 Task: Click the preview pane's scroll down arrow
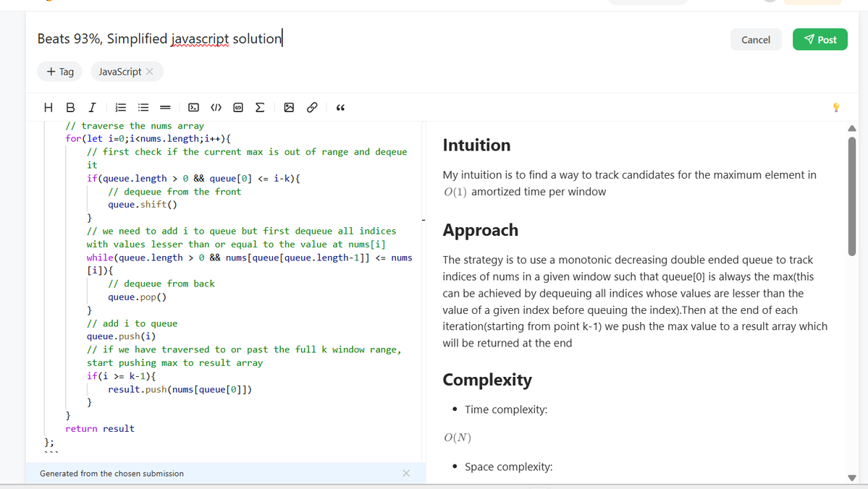pyautogui.click(x=852, y=477)
